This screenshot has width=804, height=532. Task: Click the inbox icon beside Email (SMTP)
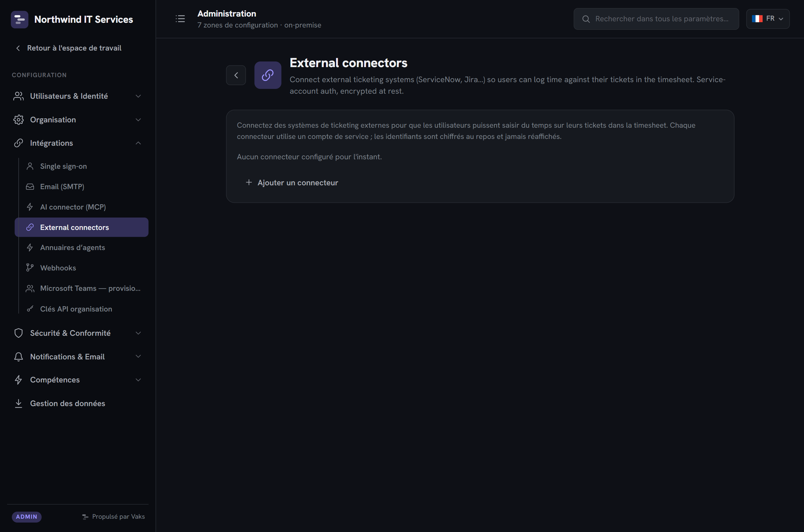30,186
